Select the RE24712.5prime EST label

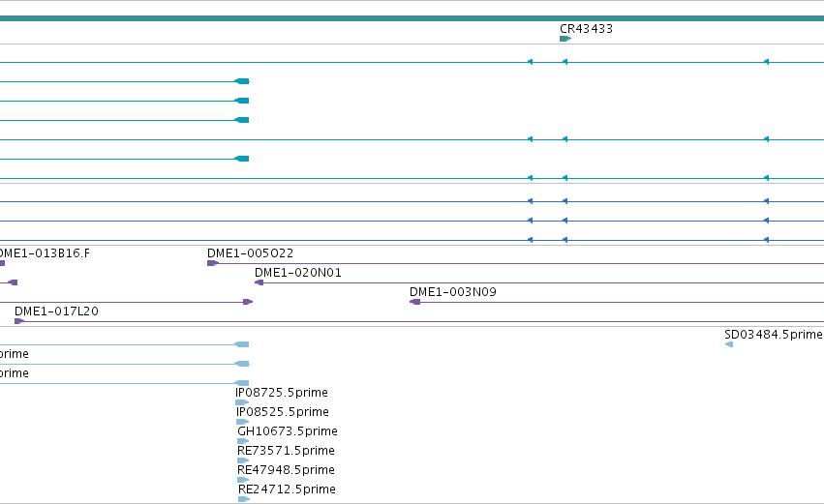(x=287, y=489)
